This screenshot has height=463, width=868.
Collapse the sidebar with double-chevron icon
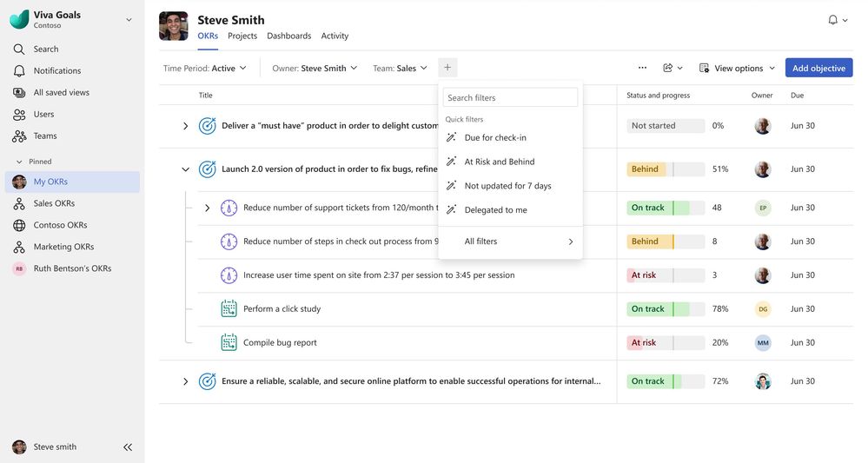click(x=128, y=447)
